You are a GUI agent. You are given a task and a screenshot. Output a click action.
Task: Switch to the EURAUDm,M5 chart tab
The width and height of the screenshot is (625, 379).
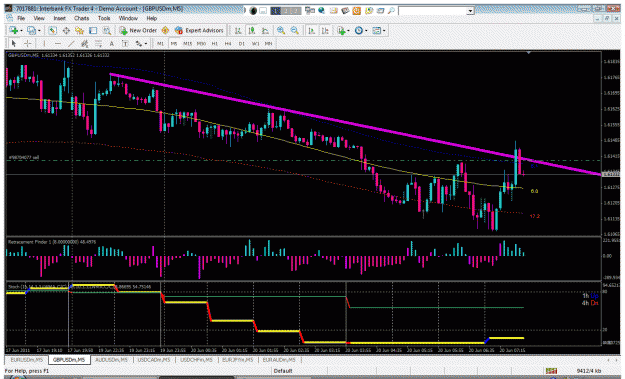click(x=279, y=360)
